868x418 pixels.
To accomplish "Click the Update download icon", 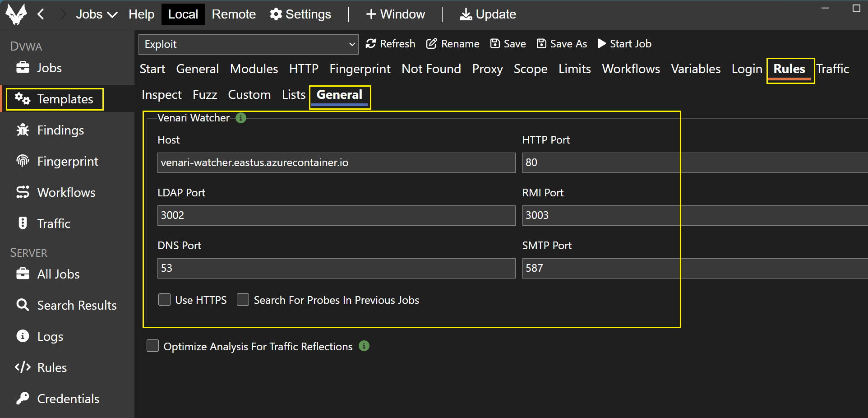I will pyautogui.click(x=466, y=14).
